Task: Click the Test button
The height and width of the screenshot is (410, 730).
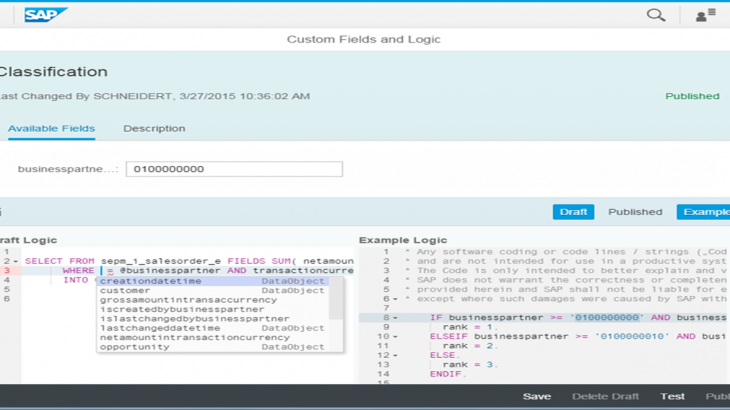Action: [x=672, y=397]
